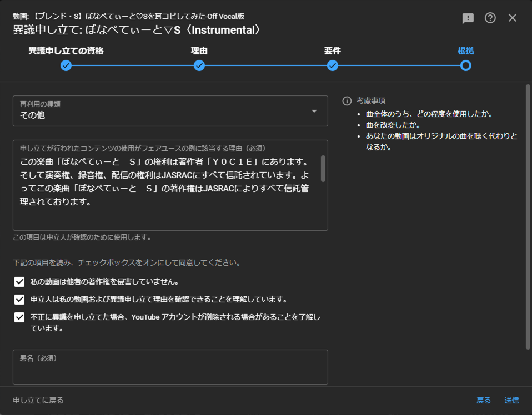
Task: Click bullet 曲を改変したか。
Action: 393,125
